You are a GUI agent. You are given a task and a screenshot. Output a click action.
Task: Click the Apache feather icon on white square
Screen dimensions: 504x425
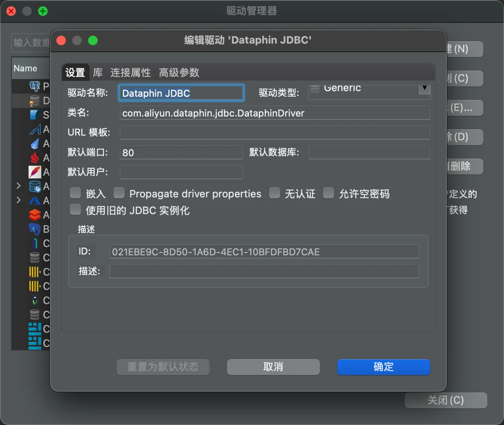[x=35, y=172]
